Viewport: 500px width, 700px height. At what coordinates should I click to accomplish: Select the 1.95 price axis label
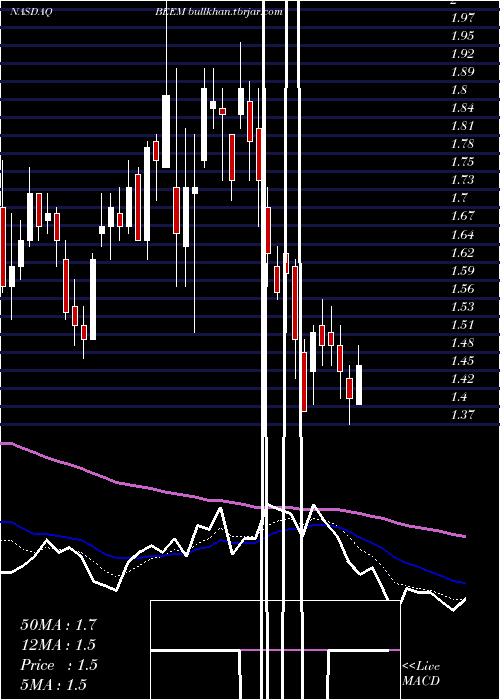tap(462, 36)
